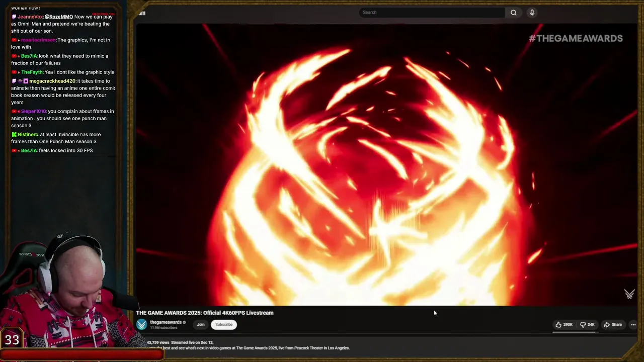644x362 pixels.
Task: Click Sleper1010 username in chat
Action: [x=34, y=111]
